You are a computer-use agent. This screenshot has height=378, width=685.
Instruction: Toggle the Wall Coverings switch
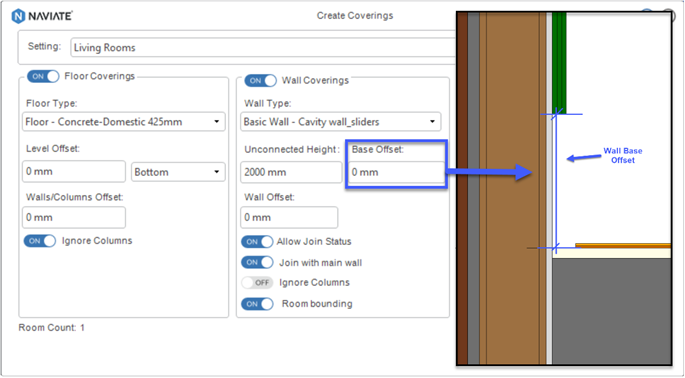tap(260, 81)
